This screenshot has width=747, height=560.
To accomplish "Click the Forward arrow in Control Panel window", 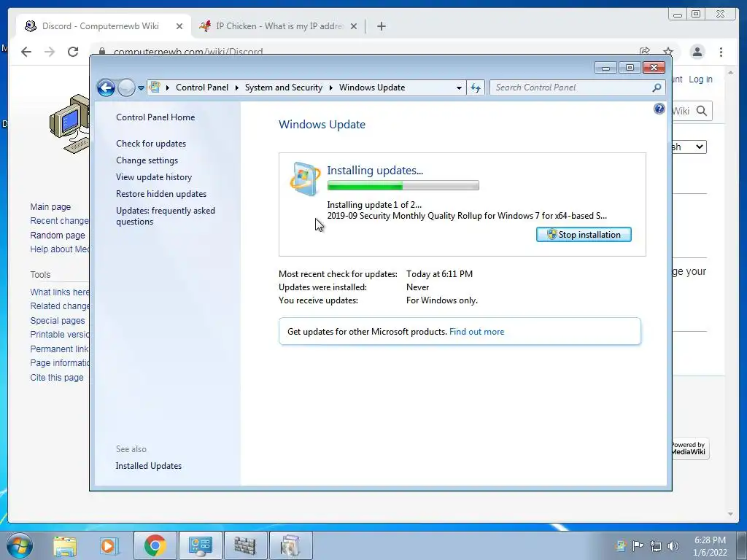I will click(x=126, y=87).
